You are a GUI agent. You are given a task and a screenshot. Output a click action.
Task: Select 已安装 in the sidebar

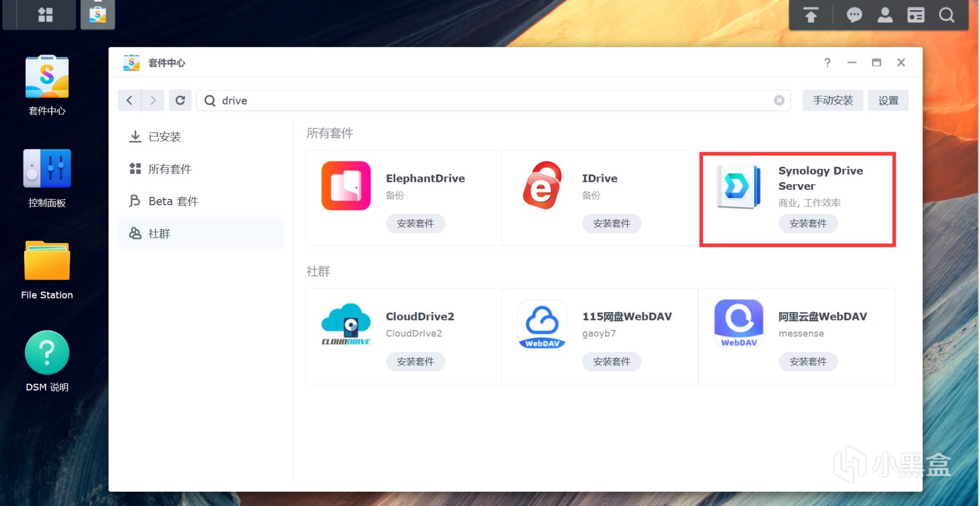(x=200, y=136)
